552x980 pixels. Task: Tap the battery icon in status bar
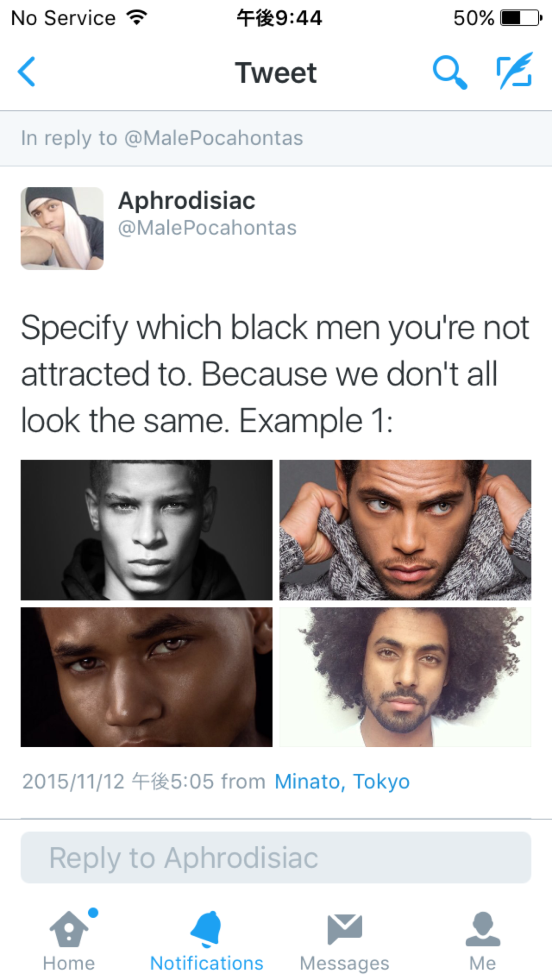(x=521, y=18)
